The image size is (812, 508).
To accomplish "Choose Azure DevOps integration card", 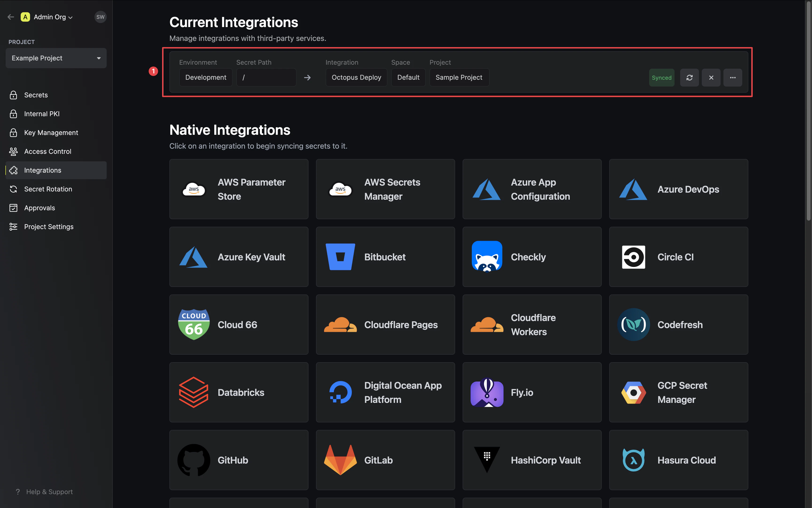I will click(x=679, y=189).
